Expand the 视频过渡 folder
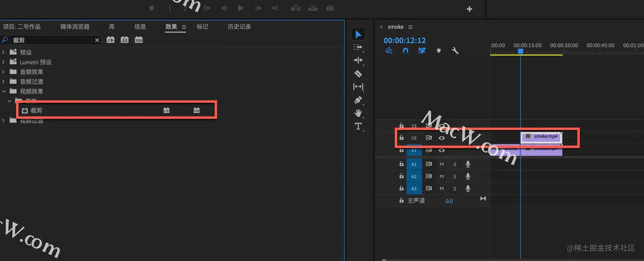644x261 pixels. 3,120
